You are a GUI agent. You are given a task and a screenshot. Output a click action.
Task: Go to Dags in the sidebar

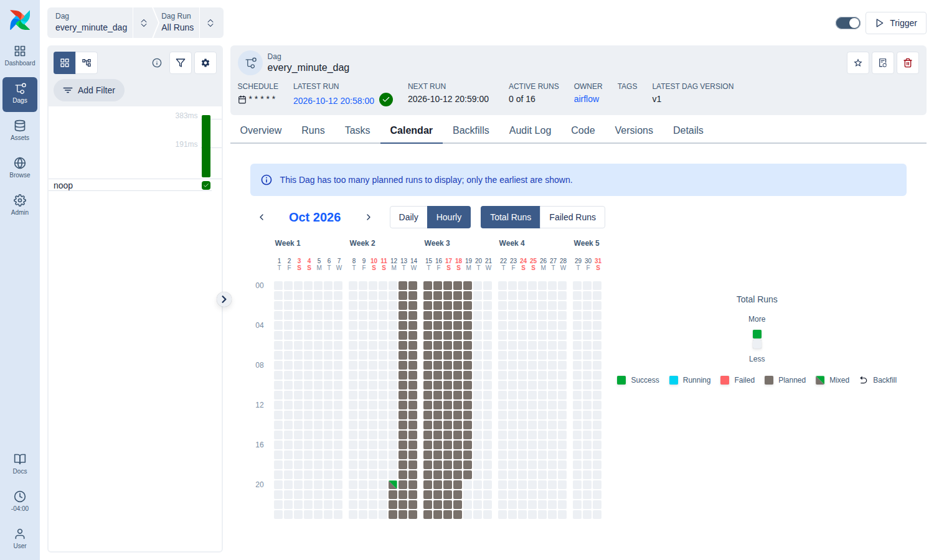[x=20, y=94]
